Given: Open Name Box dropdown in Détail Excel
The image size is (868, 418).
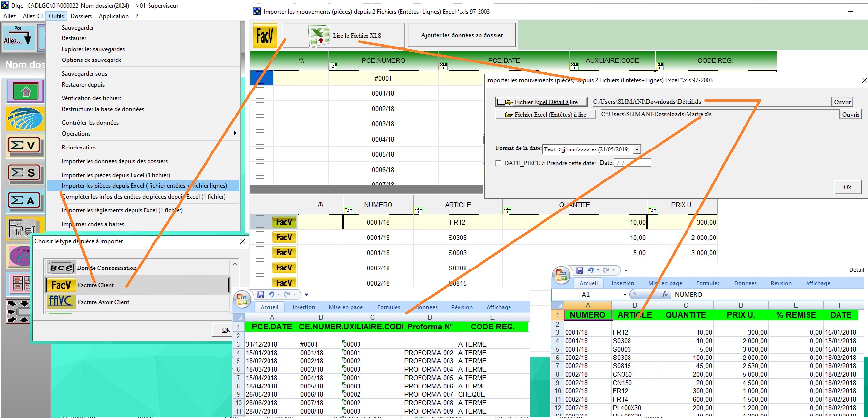Looking at the screenshot, I should pos(625,295).
